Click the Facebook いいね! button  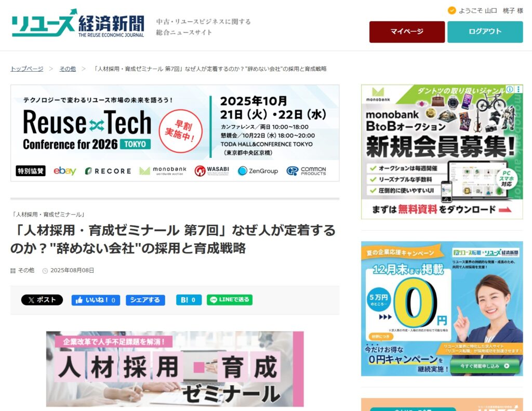pyautogui.click(x=96, y=300)
